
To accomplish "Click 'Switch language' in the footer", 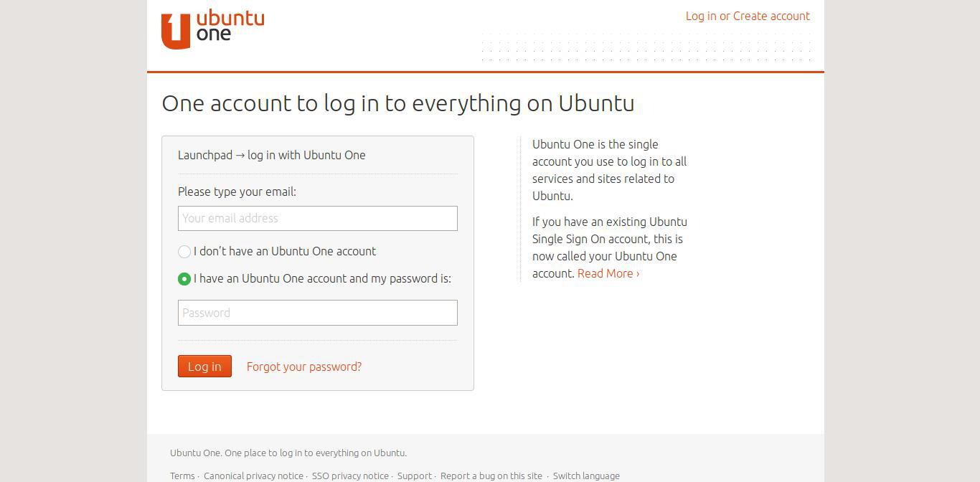I will (586, 476).
